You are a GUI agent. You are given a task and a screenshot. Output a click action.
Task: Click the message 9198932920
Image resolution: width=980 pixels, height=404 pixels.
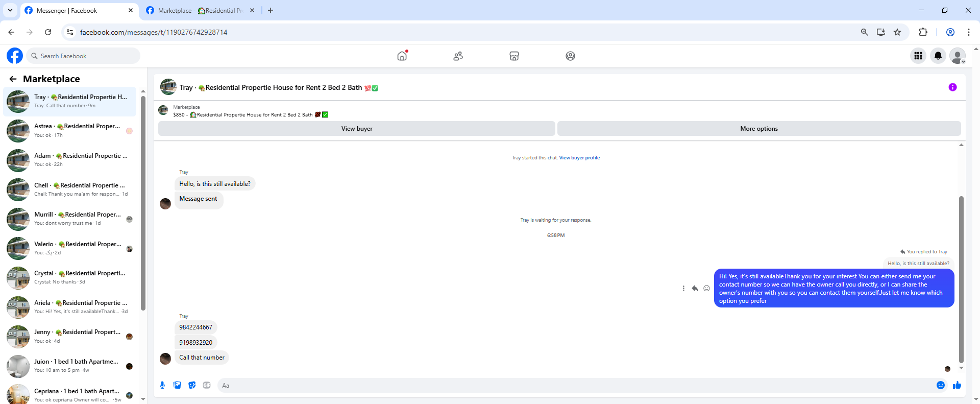click(196, 343)
